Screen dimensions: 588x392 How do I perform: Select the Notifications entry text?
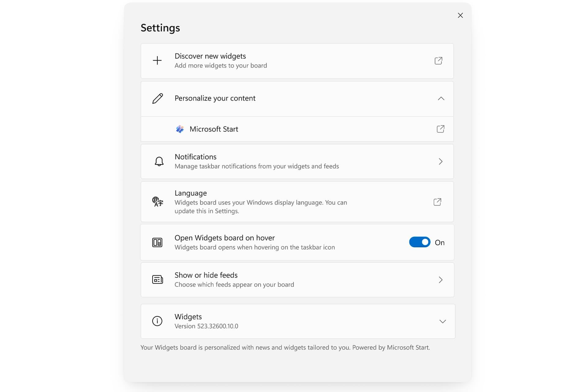click(x=195, y=157)
